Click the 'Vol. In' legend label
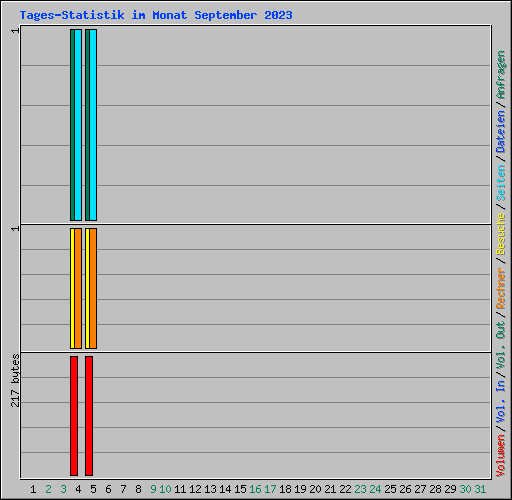 point(501,402)
